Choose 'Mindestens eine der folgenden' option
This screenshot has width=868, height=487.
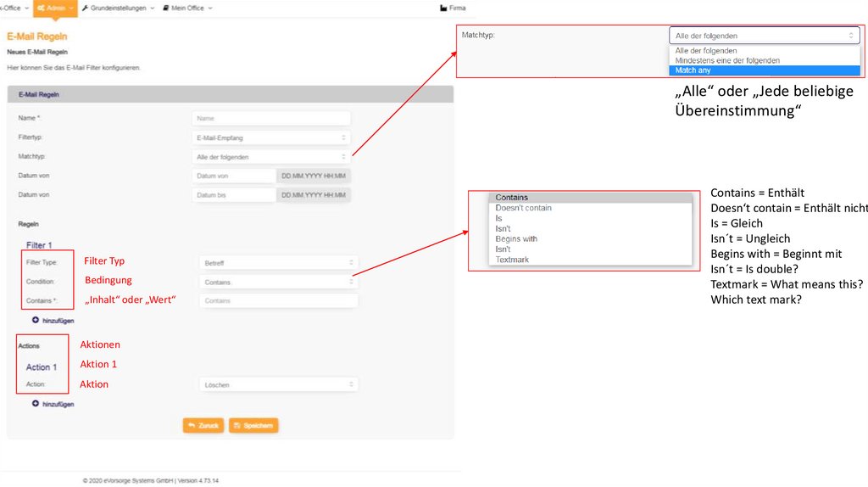point(727,60)
